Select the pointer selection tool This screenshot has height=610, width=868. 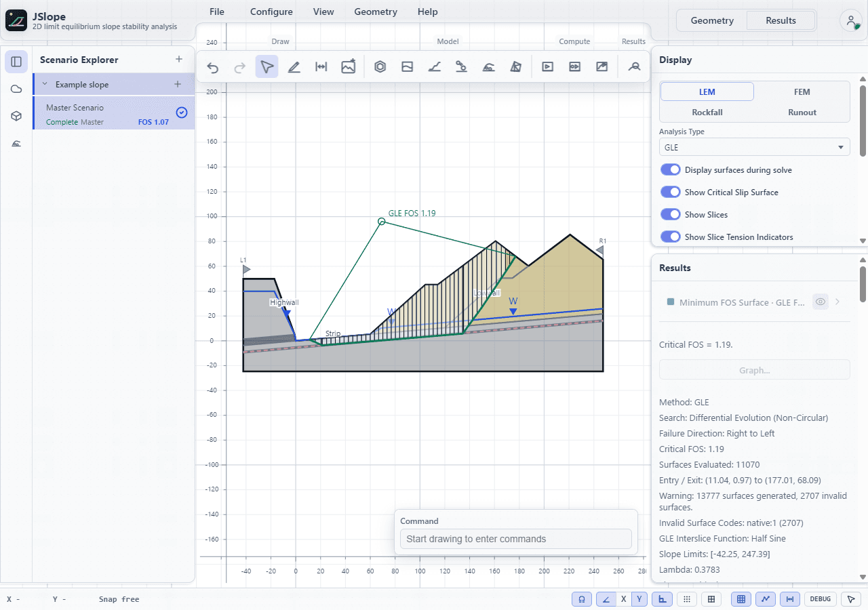click(267, 67)
